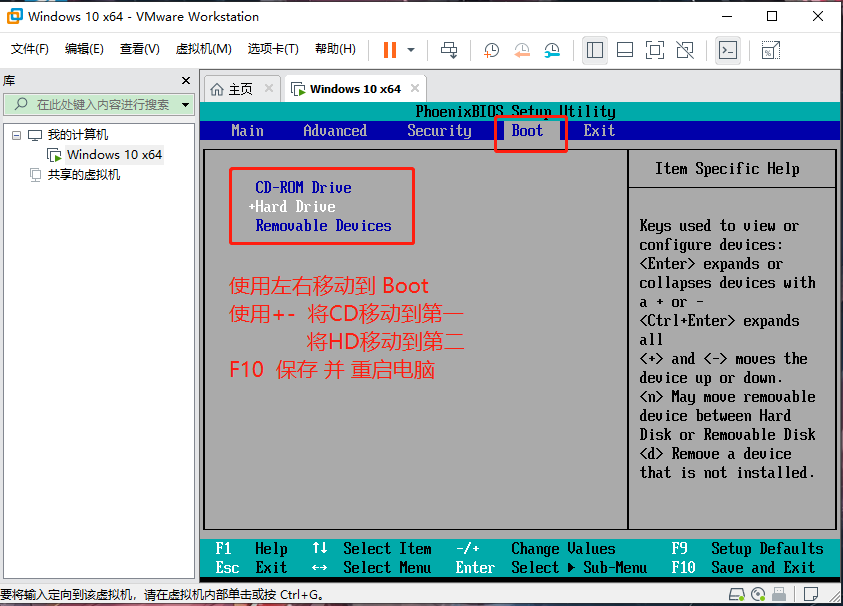Screen dimensions: 843x606
Task: Open the 文件(F) menu
Action: tap(30, 49)
